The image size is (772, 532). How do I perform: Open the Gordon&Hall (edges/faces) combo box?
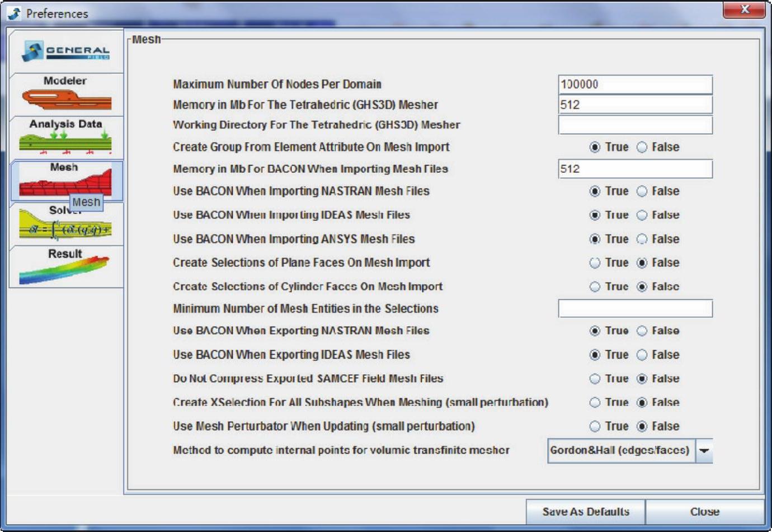coord(621,451)
